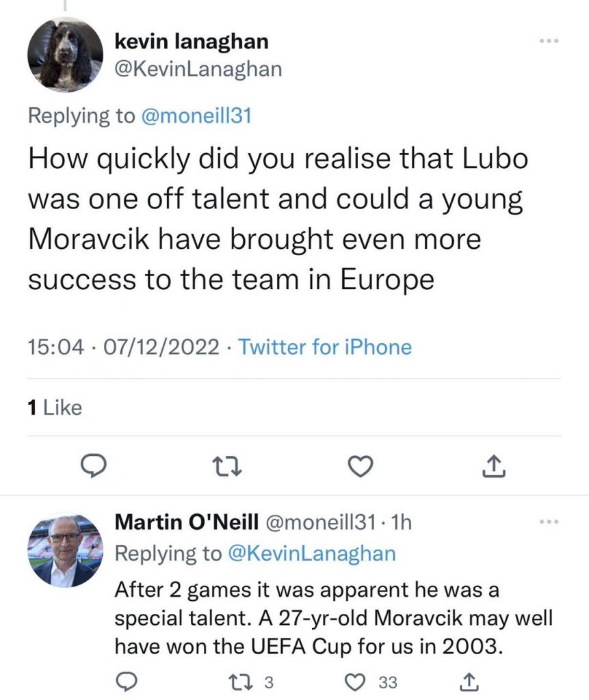Image resolution: width=589 pixels, height=700 pixels.
Task: Open more options on Martin O'Neill's reply
Action: pyautogui.click(x=549, y=523)
